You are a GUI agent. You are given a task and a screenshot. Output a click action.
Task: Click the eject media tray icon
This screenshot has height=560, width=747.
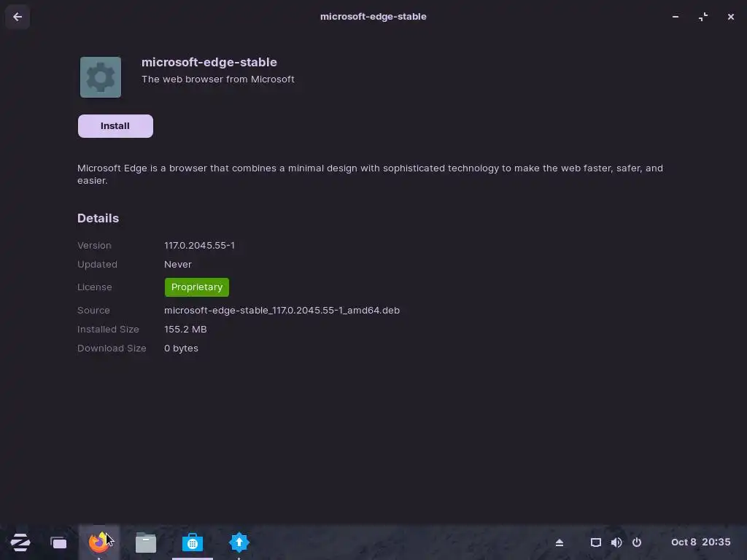coord(560,542)
